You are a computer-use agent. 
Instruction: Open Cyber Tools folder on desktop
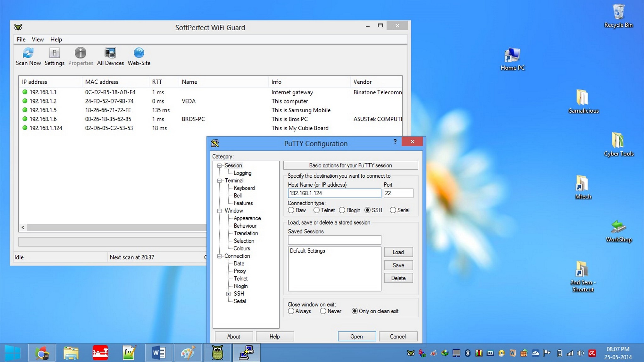pyautogui.click(x=619, y=144)
